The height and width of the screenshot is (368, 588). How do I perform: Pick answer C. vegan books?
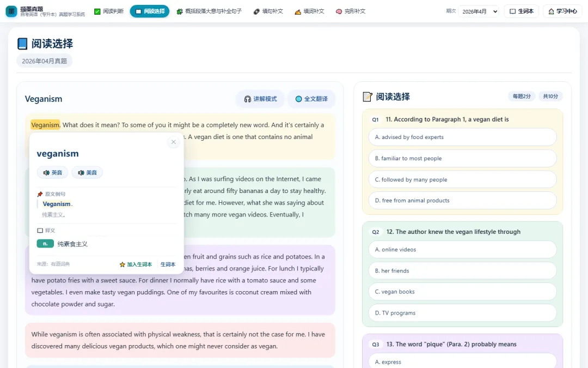click(x=462, y=292)
